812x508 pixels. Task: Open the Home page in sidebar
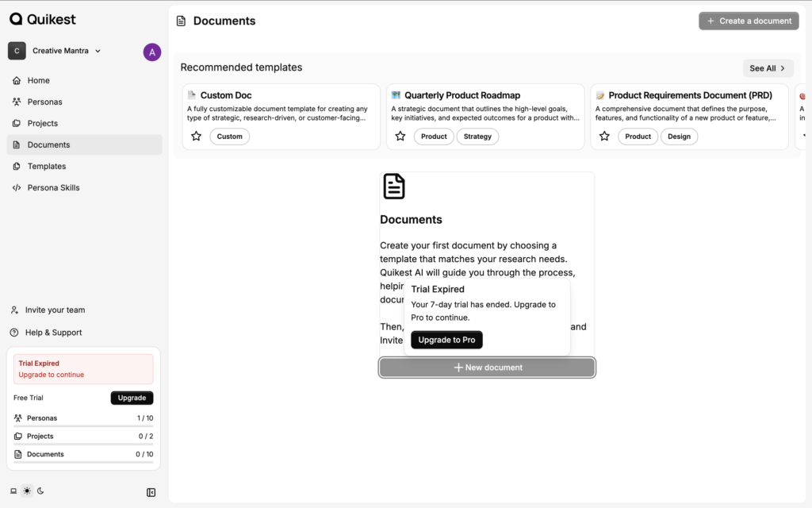tap(38, 80)
